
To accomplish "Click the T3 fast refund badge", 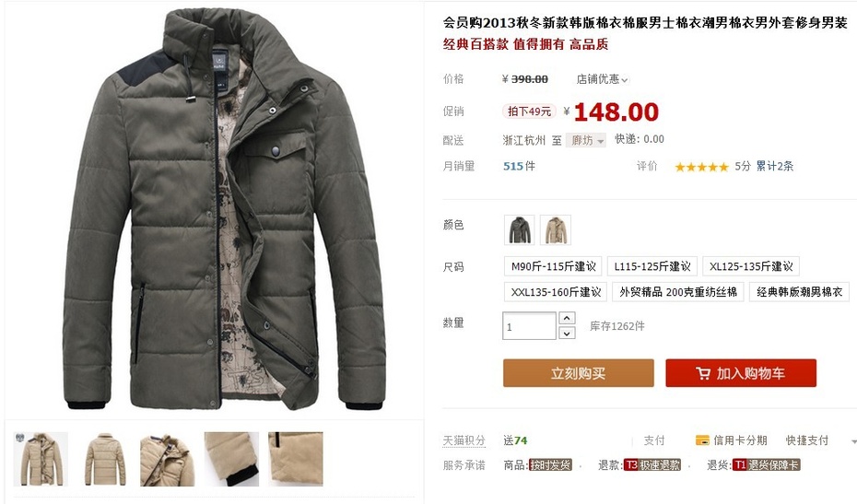I will click(x=652, y=464).
